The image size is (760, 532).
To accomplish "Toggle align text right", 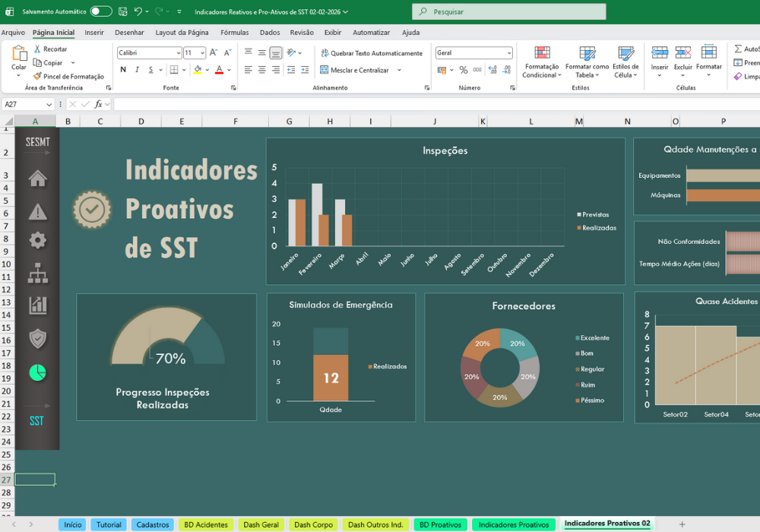I will [276, 70].
